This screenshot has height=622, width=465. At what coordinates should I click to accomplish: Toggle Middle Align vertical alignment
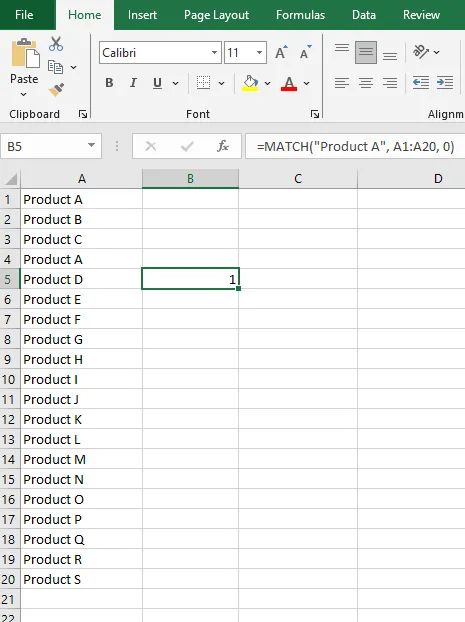tap(366, 52)
